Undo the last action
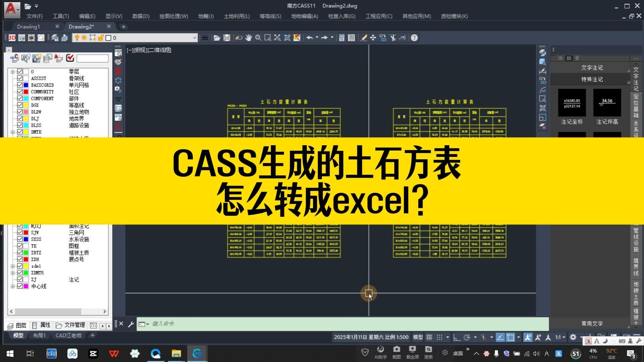This screenshot has width=644, height=362. click(310, 38)
